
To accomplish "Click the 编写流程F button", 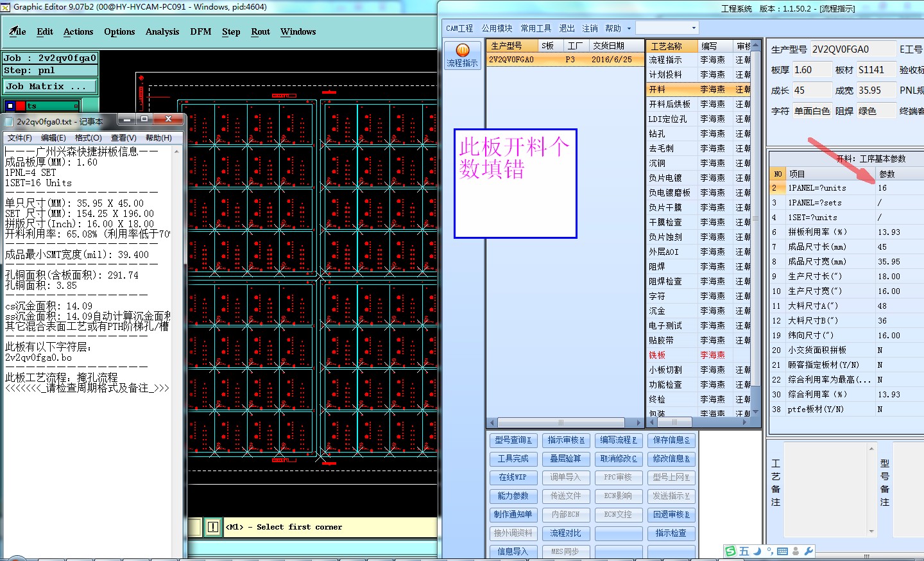I will point(619,440).
